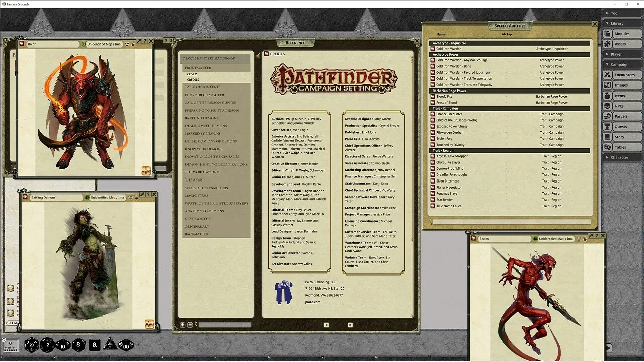Click the Story book icon
The image size is (644, 362).
tap(607, 137)
